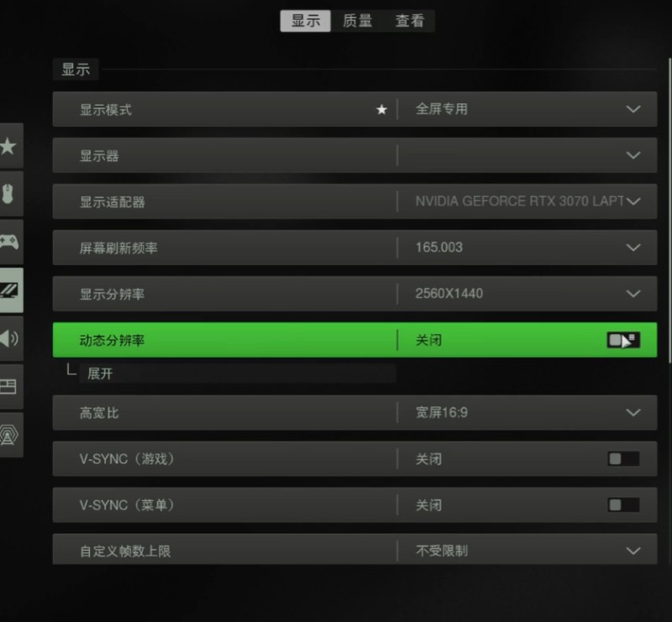Screen dimensions: 672x622
Task: Switch to the 质量 tab
Action: [357, 20]
